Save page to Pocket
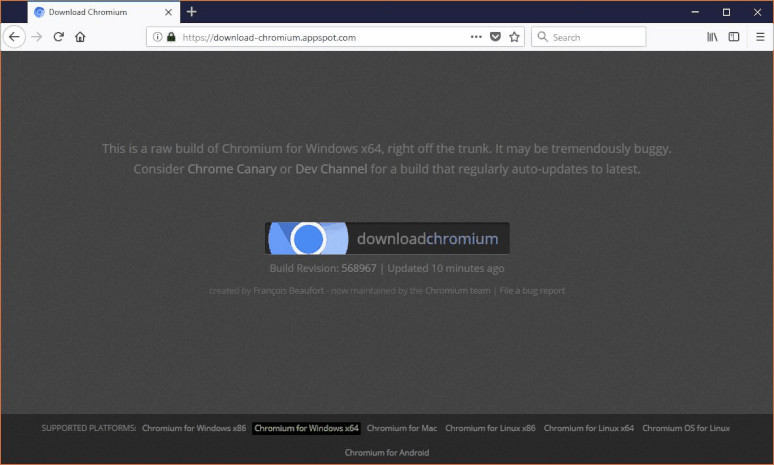774x465 pixels. [x=495, y=37]
